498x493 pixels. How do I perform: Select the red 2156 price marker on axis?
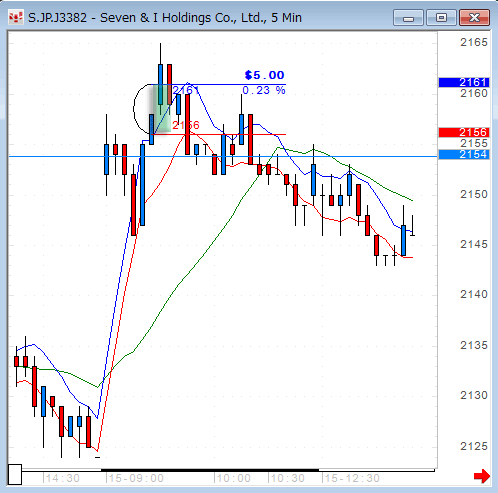(x=464, y=132)
